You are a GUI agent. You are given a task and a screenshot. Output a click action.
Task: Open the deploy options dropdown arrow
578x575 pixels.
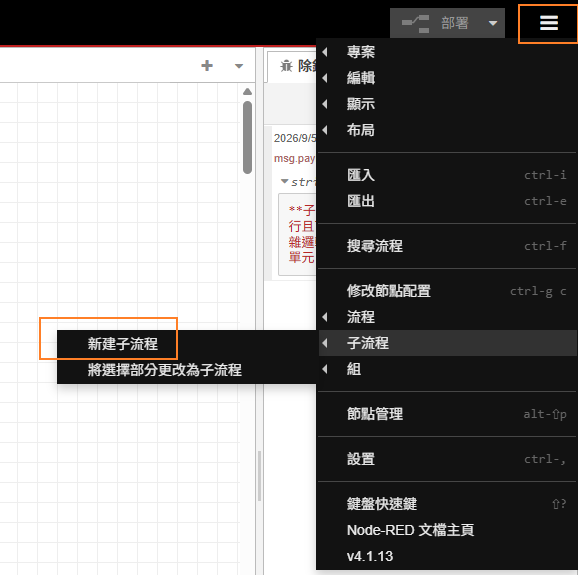[x=492, y=24]
